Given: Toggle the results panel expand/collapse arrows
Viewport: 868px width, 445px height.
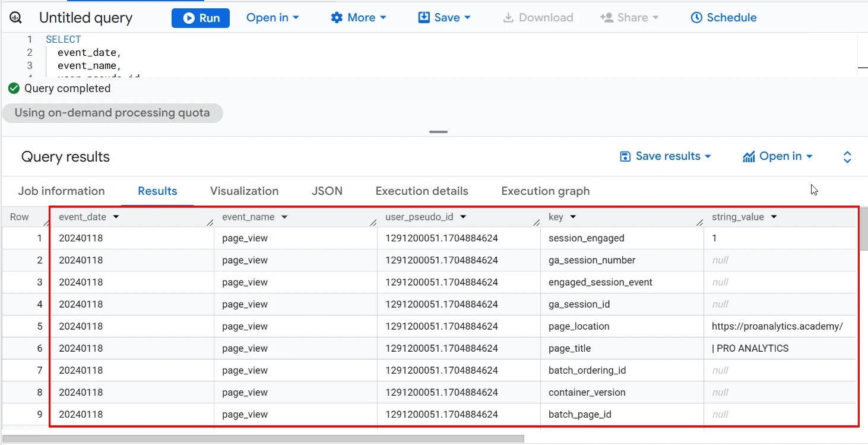Looking at the screenshot, I should (847, 157).
